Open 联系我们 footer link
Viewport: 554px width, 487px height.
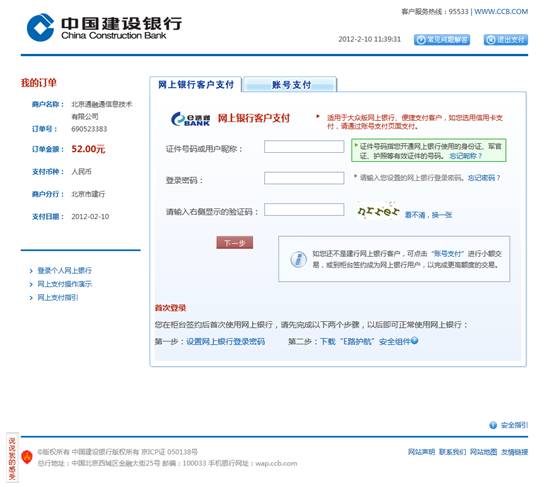pos(452,452)
